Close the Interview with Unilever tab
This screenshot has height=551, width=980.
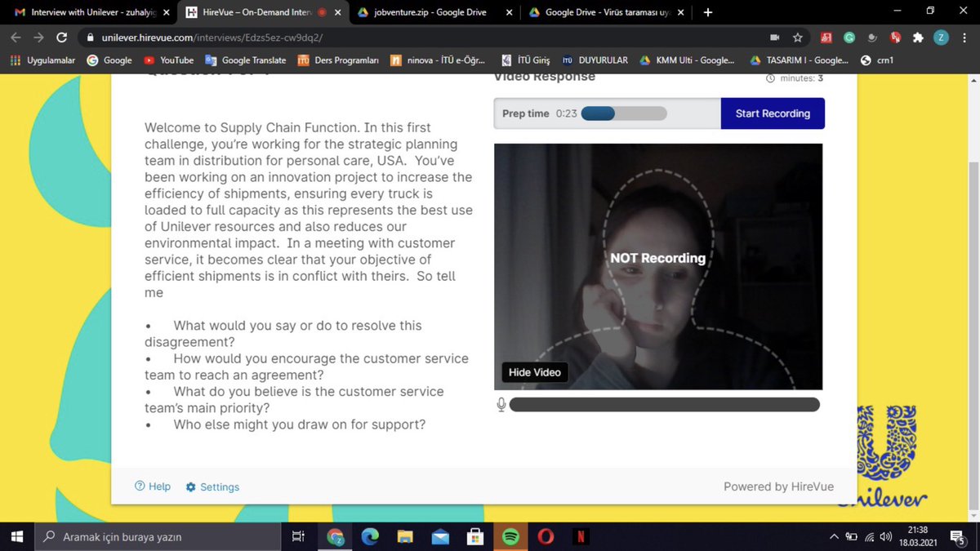(167, 12)
